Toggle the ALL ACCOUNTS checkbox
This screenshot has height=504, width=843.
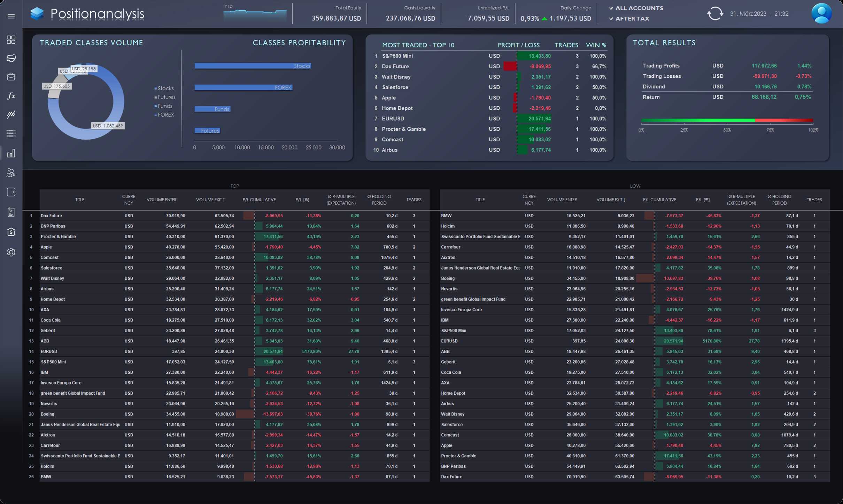[611, 8]
